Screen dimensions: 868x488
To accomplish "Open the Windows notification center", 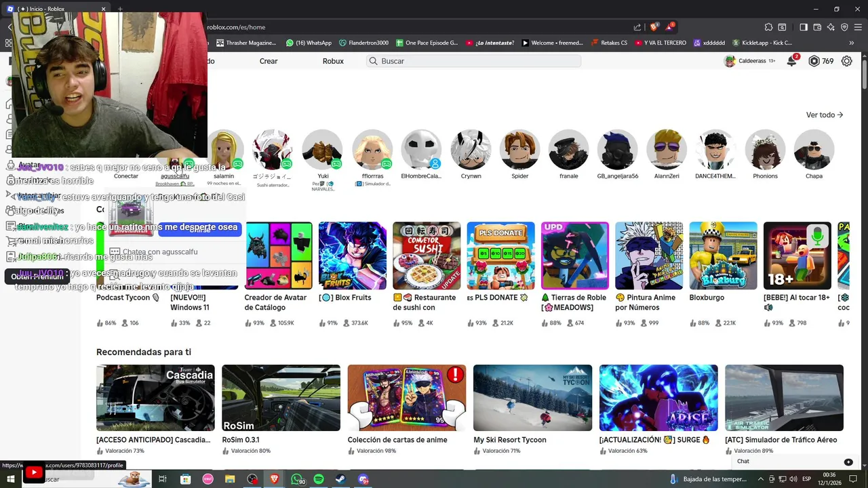I will click(x=852, y=479).
